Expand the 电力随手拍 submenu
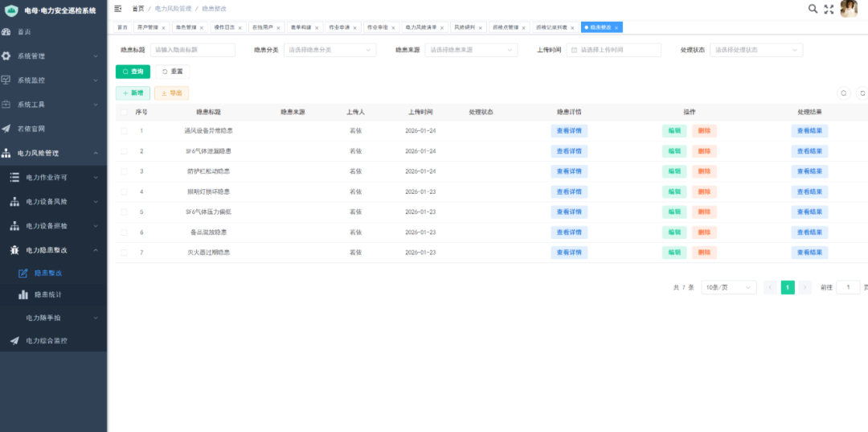 [x=54, y=318]
